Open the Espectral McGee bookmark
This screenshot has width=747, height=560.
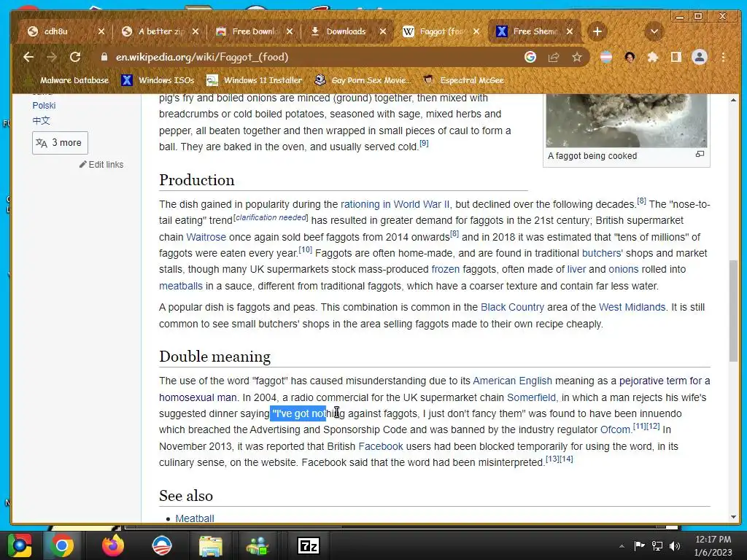pos(463,80)
